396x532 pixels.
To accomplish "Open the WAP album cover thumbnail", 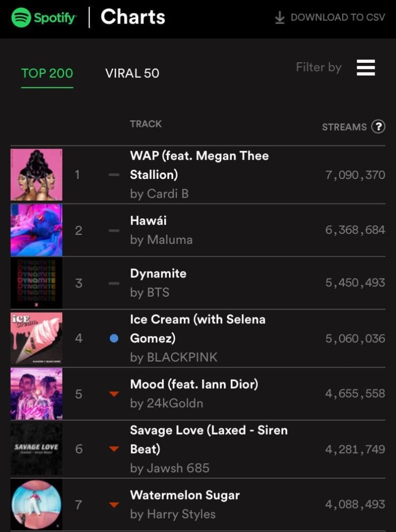I will click(36, 175).
